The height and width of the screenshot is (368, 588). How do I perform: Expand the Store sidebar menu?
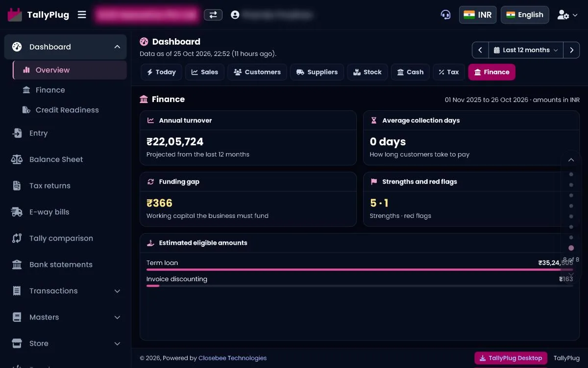pos(65,343)
